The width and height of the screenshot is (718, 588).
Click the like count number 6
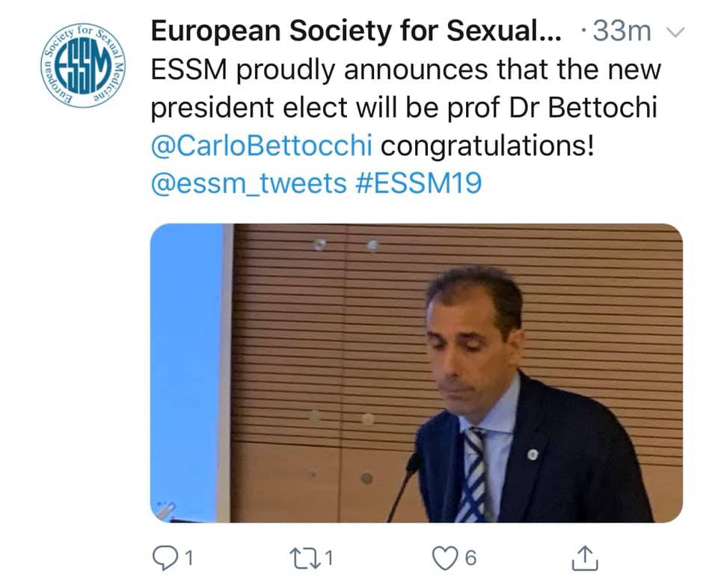coord(470,558)
